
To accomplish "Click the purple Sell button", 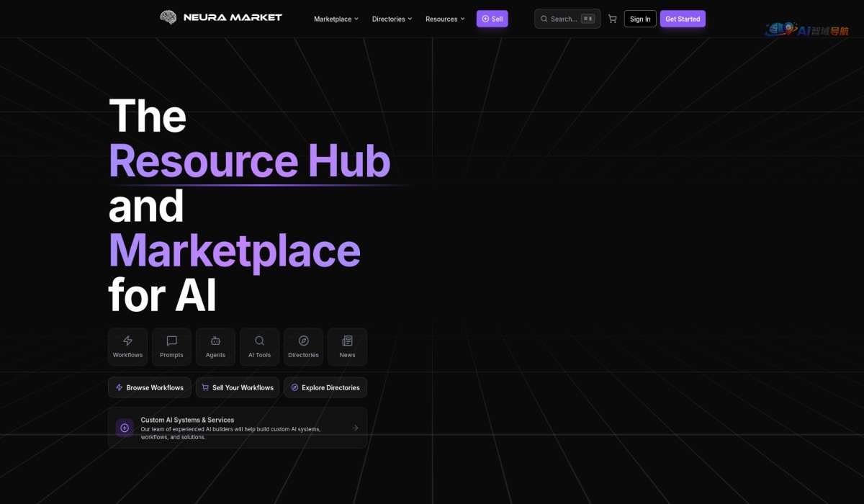I will pyautogui.click(x=492, y=19).
